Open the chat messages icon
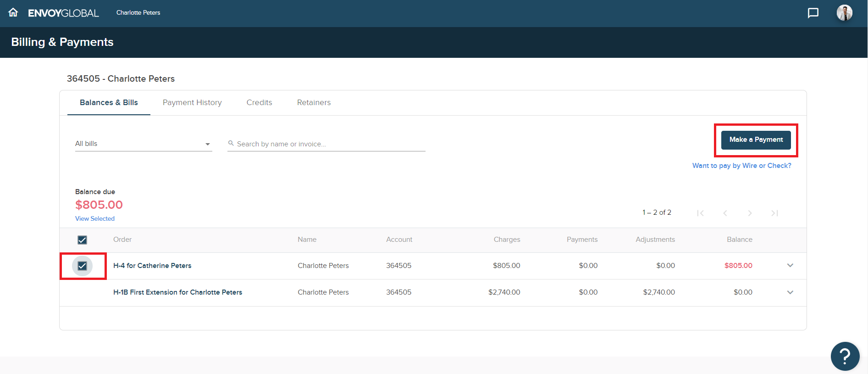The width and height of the screenshot is (868, 374). click(813, 13)
